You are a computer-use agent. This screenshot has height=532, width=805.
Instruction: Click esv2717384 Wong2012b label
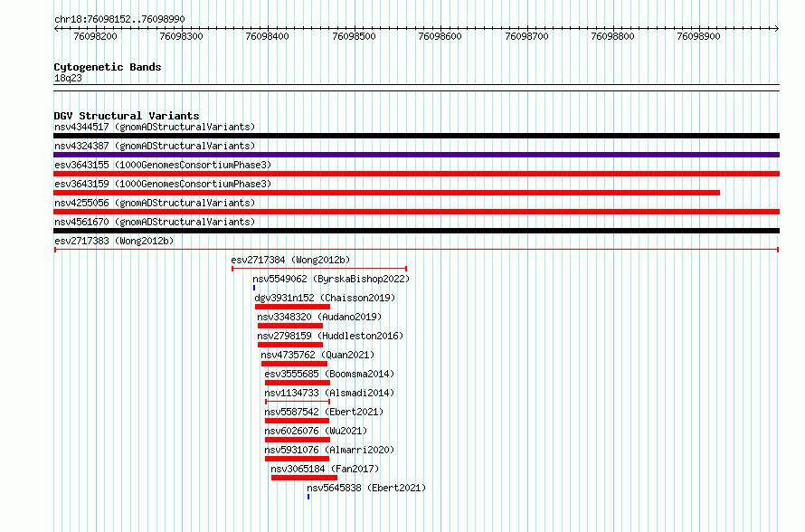290,260
